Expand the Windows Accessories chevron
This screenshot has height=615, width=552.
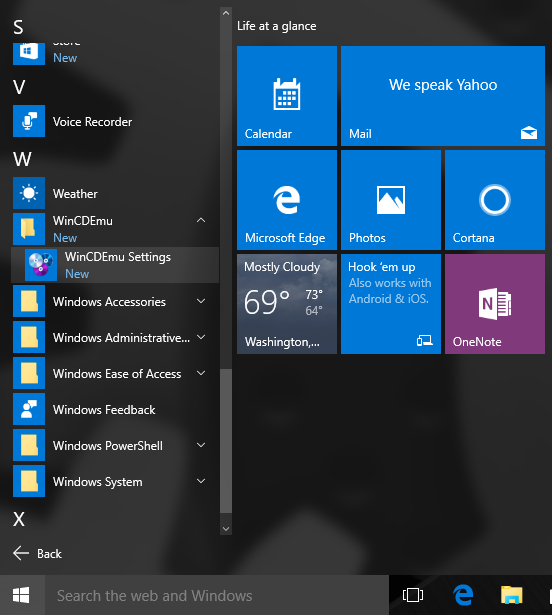(201, 301)
